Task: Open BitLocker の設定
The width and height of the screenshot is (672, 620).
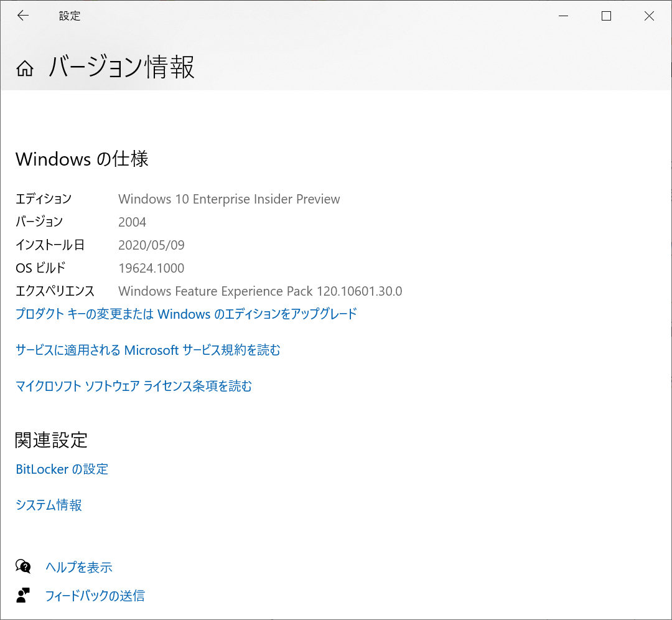Action: point(62,469)
